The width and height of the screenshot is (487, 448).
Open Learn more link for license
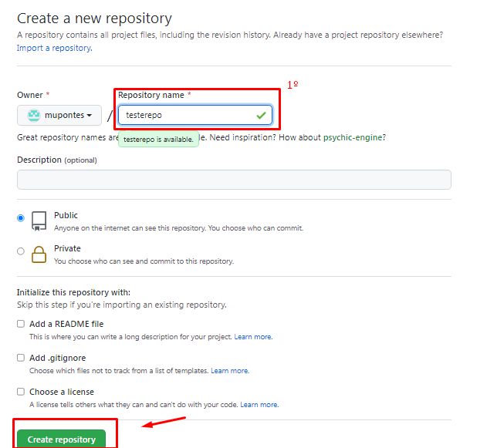259,405
